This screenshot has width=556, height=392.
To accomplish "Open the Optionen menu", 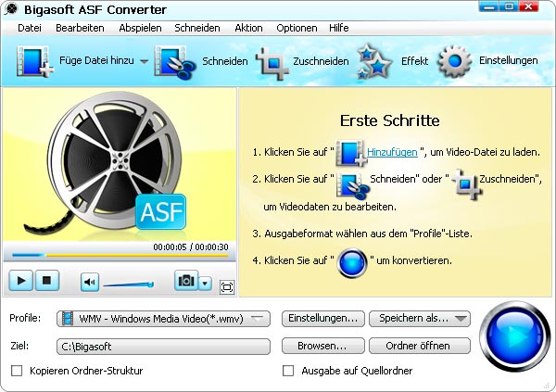I will click(297, 28).
